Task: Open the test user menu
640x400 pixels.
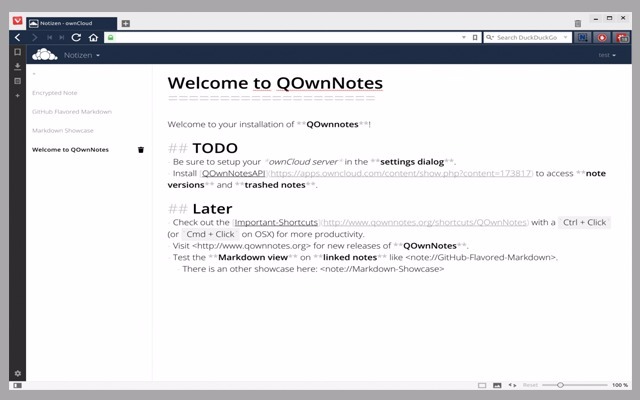Action: point(607,55)
